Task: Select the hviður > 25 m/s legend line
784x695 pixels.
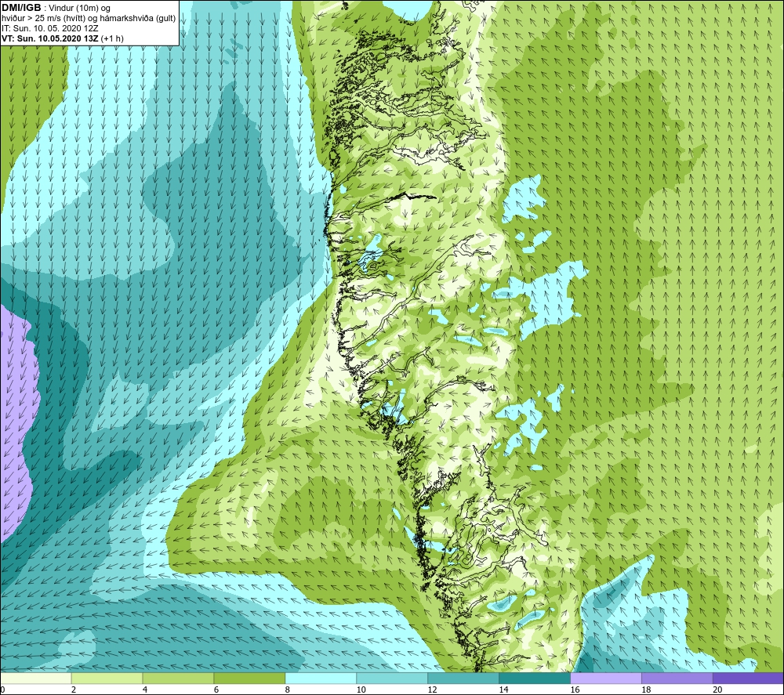Action: click(89, 19)
